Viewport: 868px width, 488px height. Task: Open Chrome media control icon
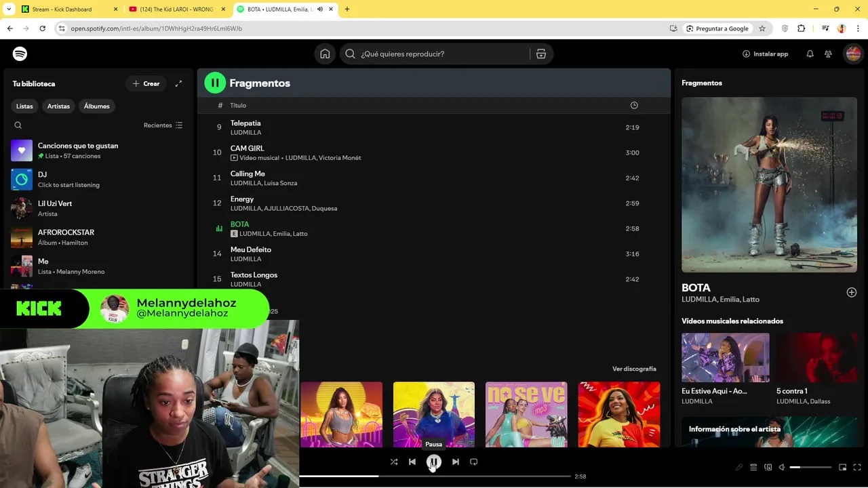pos(825,28)
